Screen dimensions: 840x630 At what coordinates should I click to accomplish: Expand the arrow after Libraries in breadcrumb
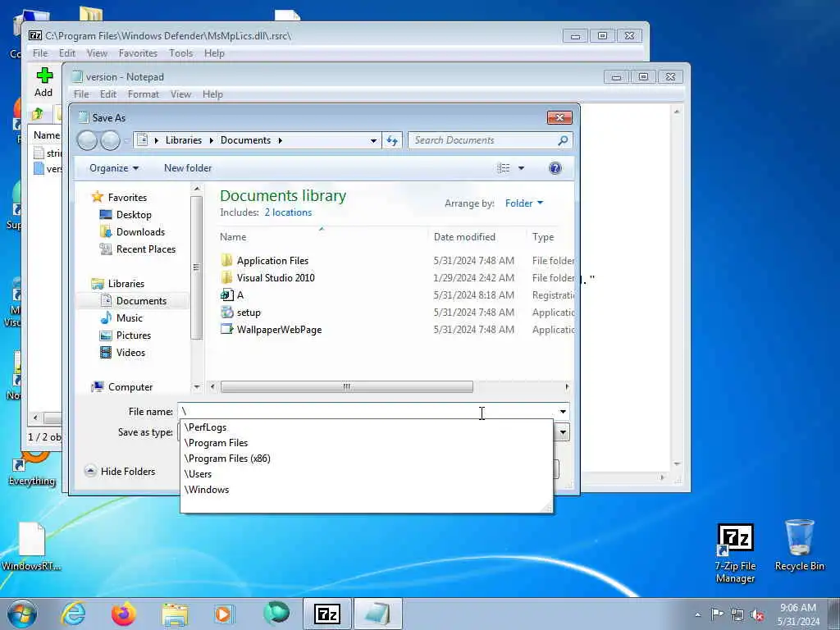[211, 140]
